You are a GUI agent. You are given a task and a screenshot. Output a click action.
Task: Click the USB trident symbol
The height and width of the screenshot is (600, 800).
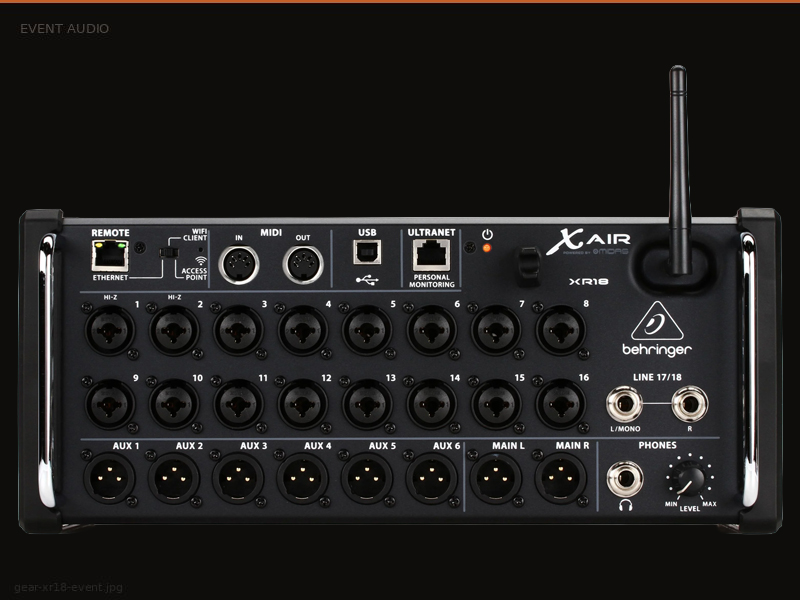367,280
